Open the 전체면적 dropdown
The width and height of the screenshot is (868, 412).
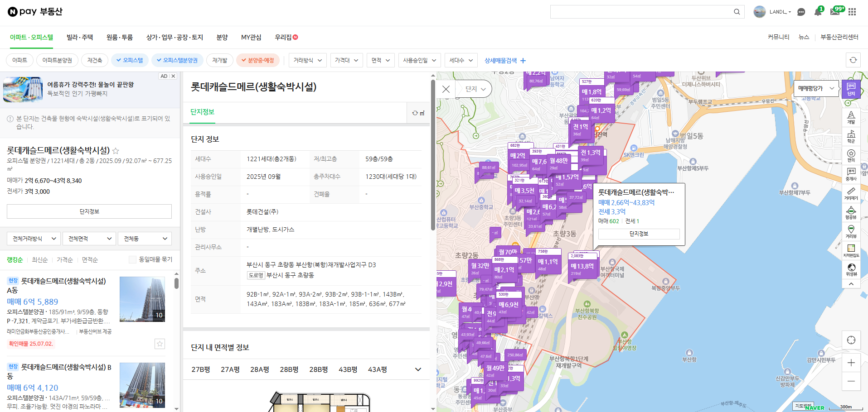coord(89,239)
